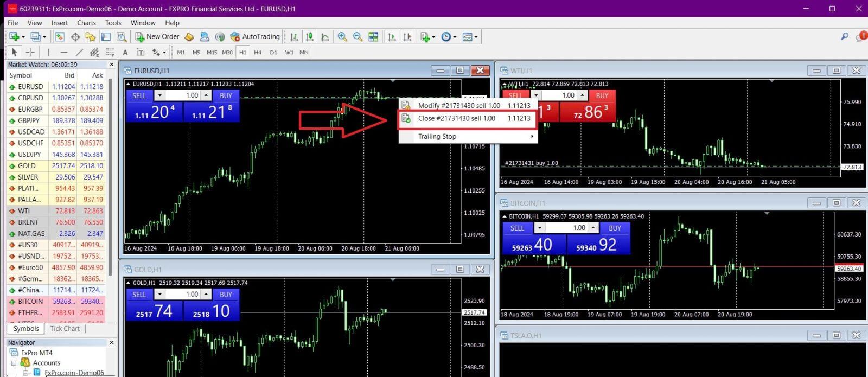Collapse the Accounts tree node
868x377 pixels.
[14, 363]
